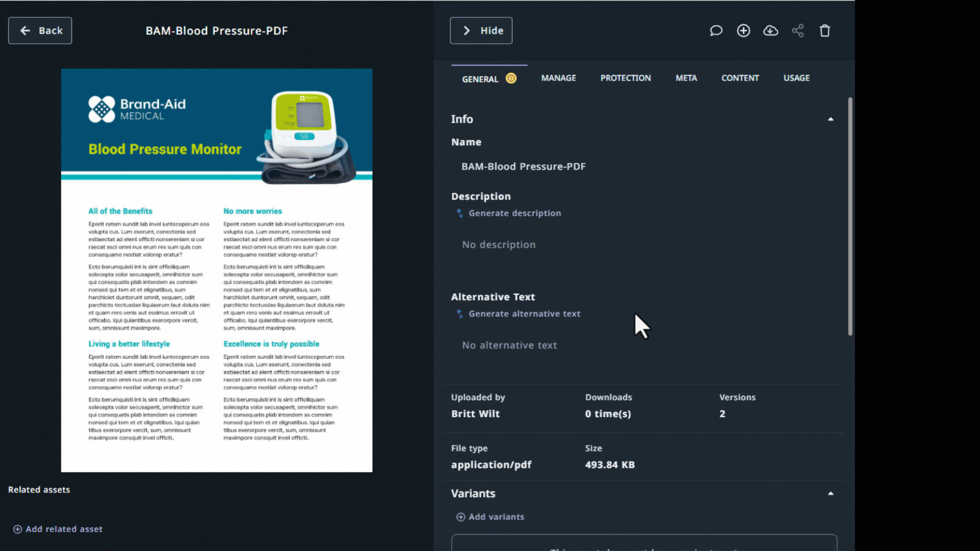Collapse the Info section arrow

point(830,119)
